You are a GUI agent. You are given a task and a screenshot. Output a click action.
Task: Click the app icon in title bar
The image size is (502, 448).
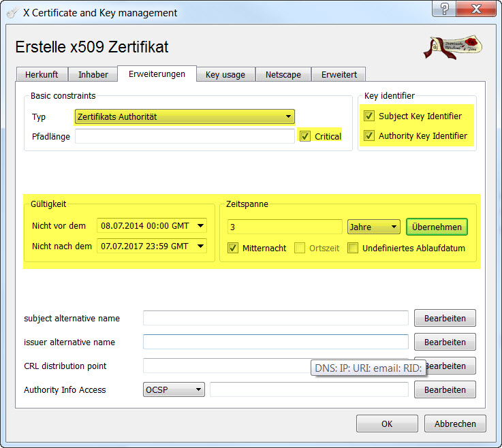click(12, 13)
